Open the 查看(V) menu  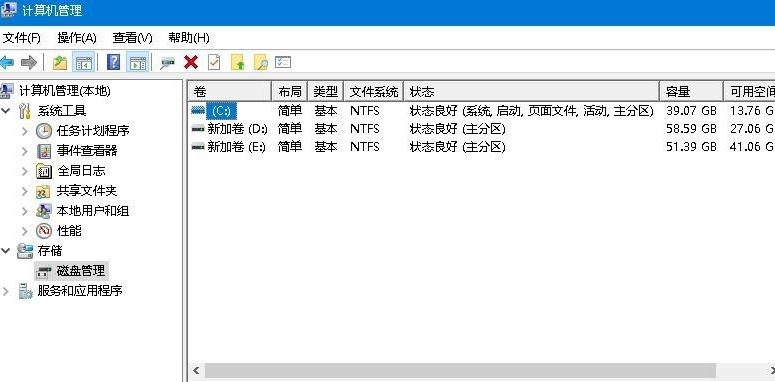(132, 38)
